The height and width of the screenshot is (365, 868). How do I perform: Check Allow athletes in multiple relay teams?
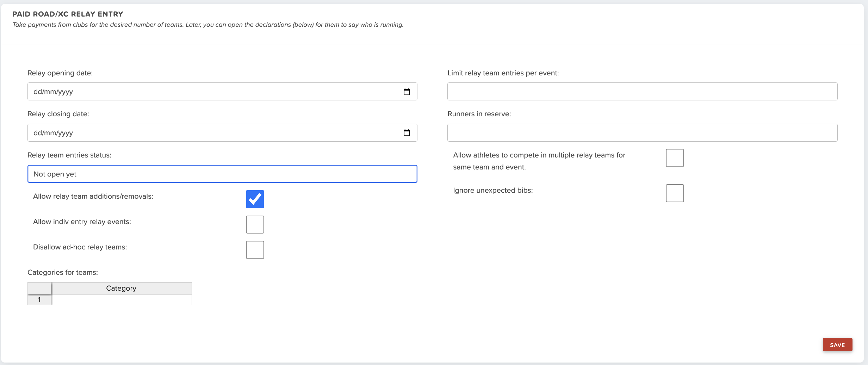pyautogui.click(x=675, y=158)
